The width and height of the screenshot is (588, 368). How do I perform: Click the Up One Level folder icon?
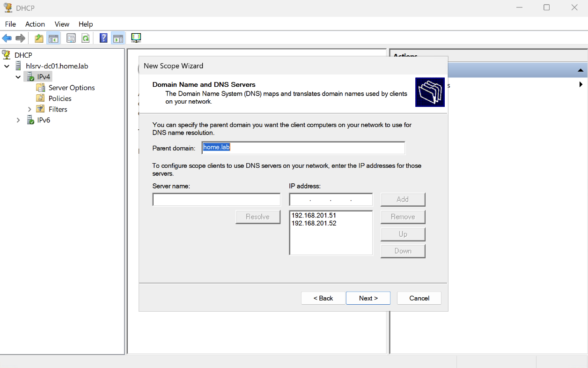(39, 38)
